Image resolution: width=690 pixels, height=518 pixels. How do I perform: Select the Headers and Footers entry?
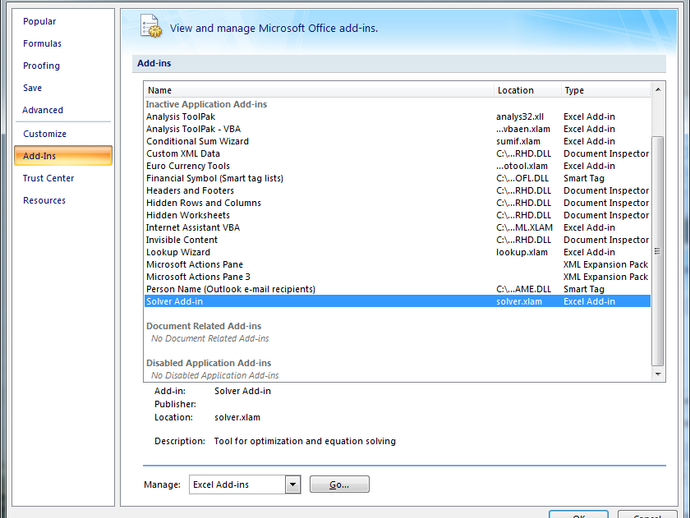pyautogui.click(x=397, y=191)
